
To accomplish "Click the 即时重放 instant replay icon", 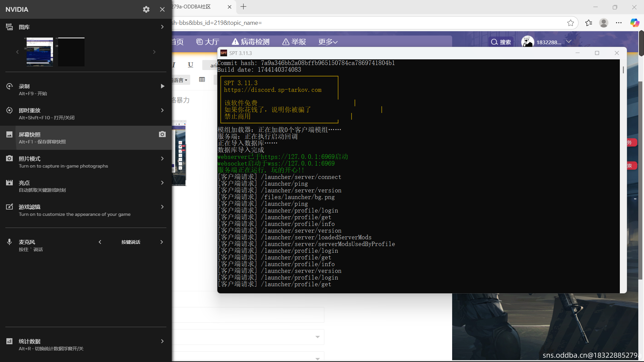I will click(9, 110).
